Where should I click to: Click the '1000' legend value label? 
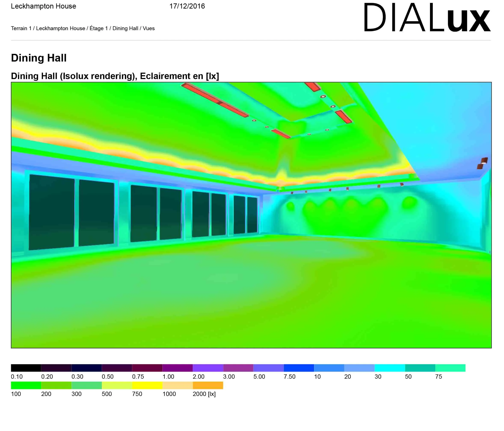point(169,394)
